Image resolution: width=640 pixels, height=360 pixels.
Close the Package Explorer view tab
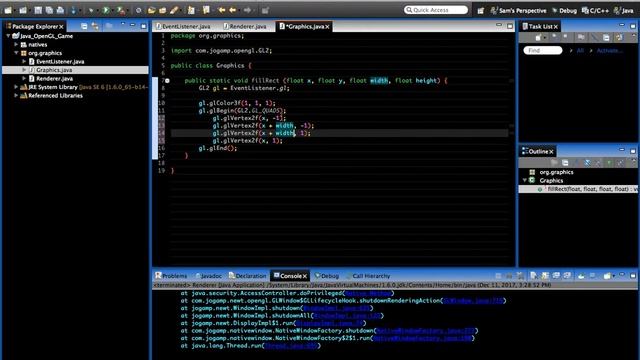pos(61,27)
